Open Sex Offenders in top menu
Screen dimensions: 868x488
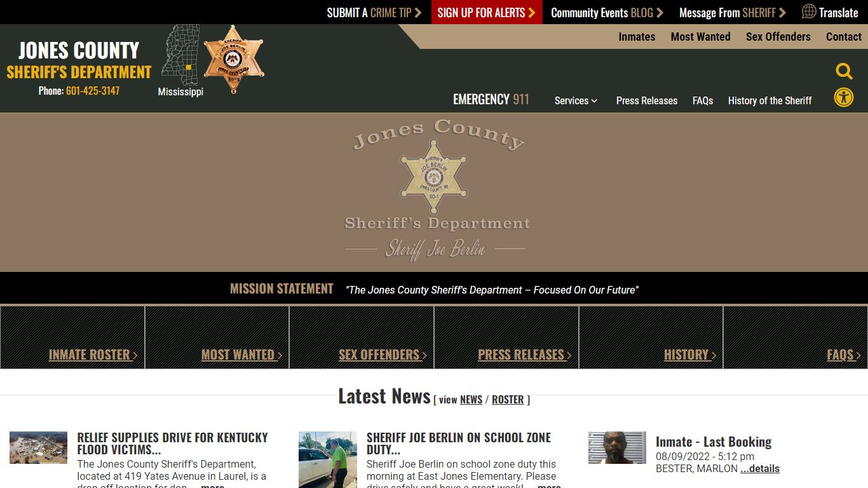coord(778,37)
